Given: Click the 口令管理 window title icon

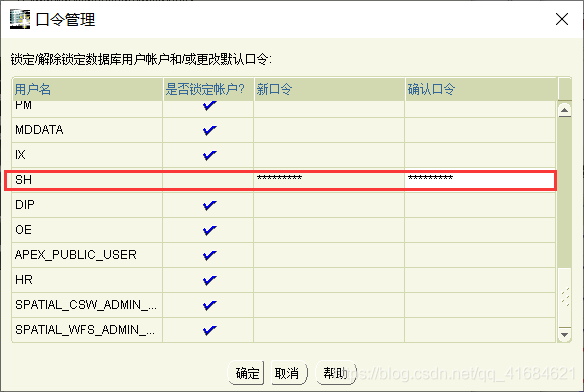Looking at the screenshot, I should tap(20, 19).
